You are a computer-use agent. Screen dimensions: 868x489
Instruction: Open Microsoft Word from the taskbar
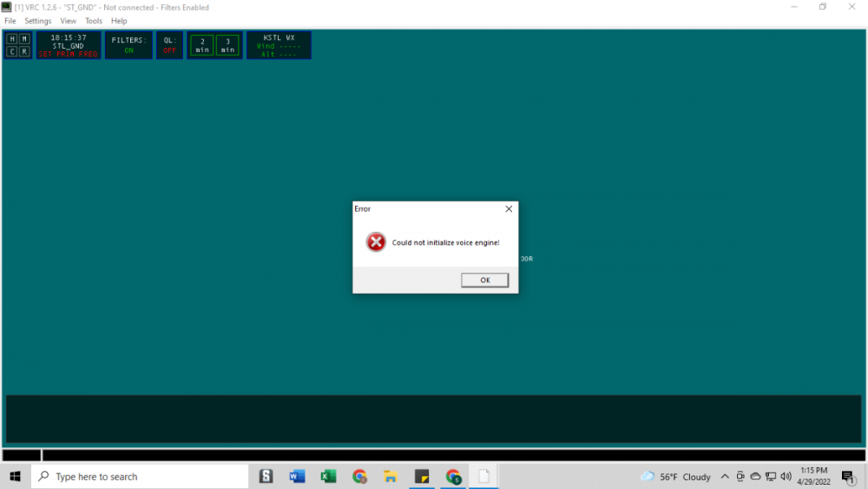tap(297, 476)
